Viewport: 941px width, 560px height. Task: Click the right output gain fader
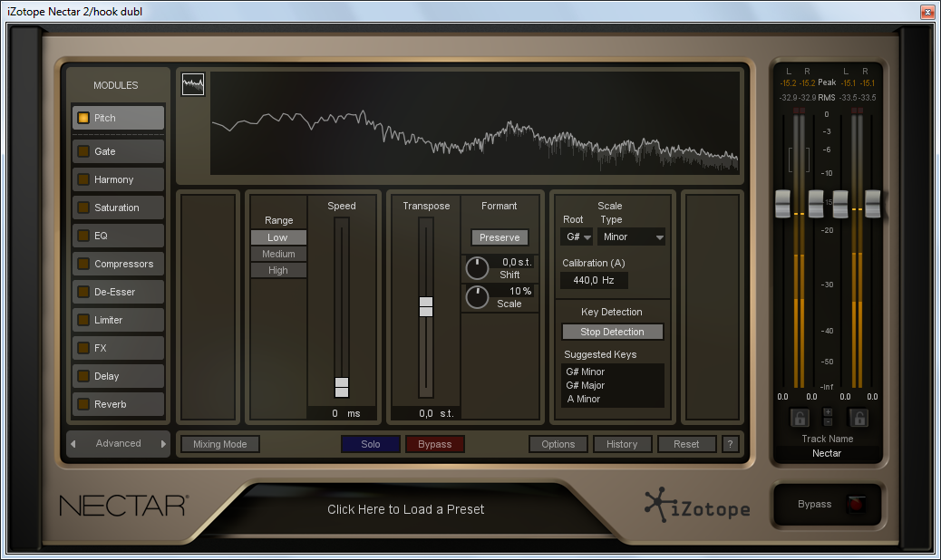pyautogui.click(x=873, y=204)
